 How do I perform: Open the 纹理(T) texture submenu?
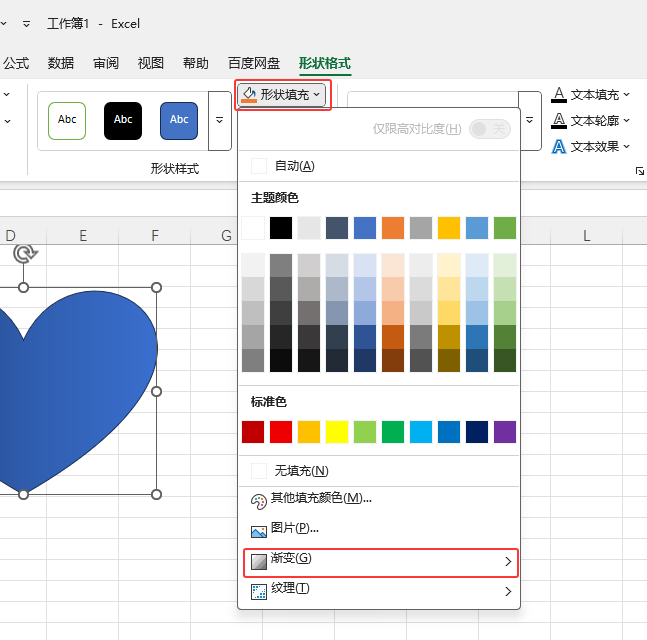(x=379, y=591)
